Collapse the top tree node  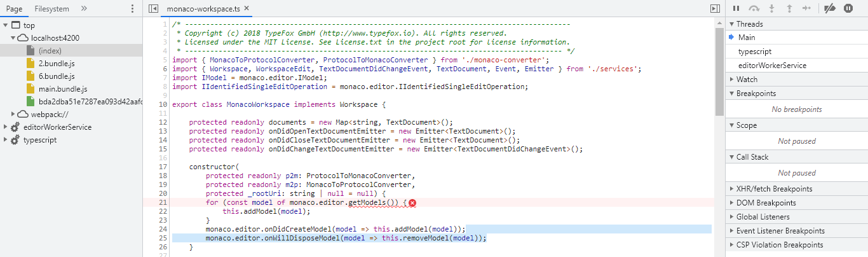6,25
